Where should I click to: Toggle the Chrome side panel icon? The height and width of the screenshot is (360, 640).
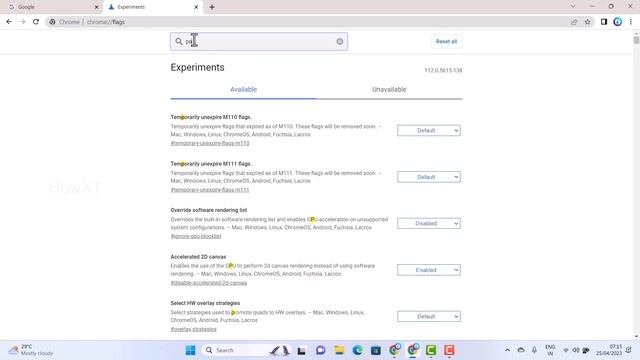click(x=604, y=22)
